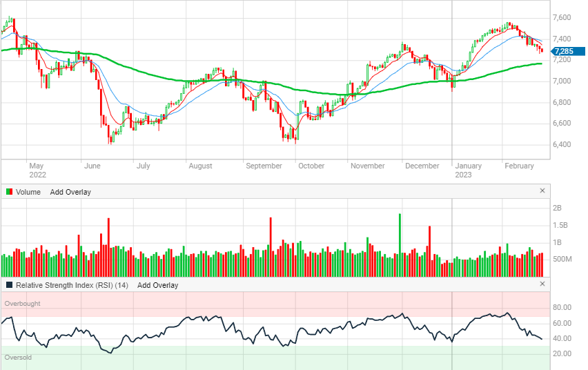Click the red-green Volume legend icon
Screen dimensions: 588x370
[x=9, y=192]
